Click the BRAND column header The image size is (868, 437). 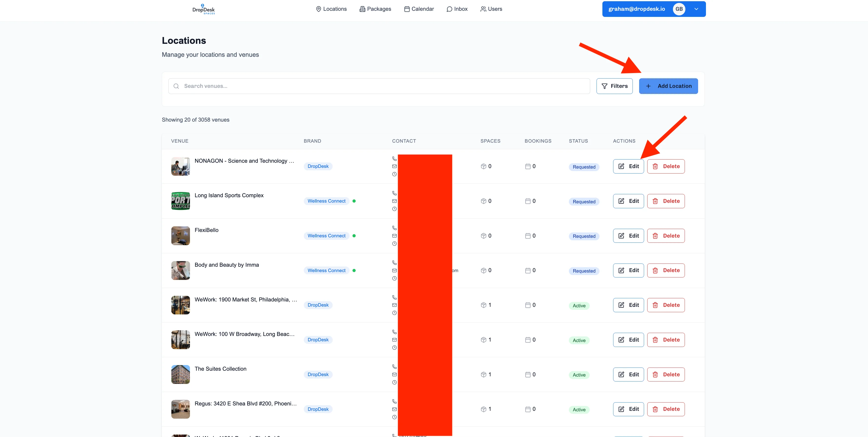pyautogui.click(x=312, y=141)
